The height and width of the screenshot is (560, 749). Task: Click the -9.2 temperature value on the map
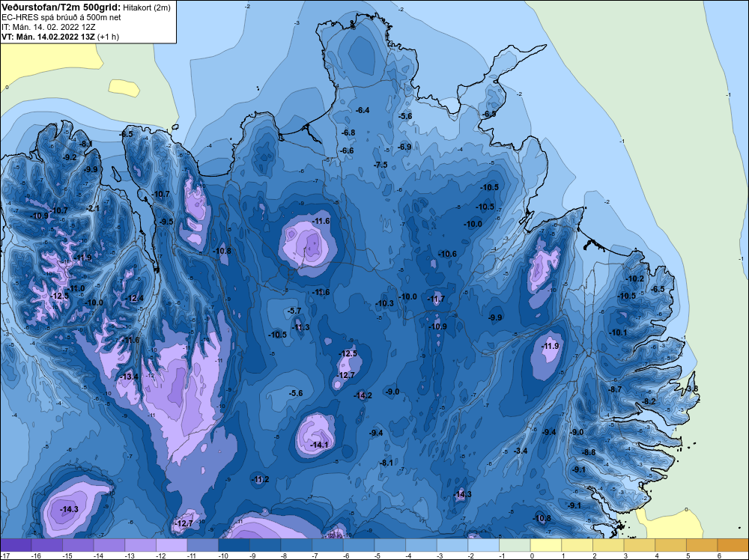click(70, 157)
